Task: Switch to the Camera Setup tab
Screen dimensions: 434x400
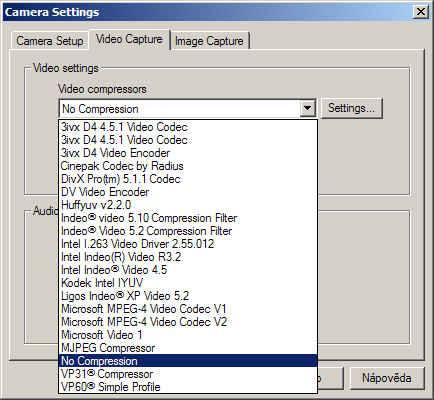Action: (50, 41)
